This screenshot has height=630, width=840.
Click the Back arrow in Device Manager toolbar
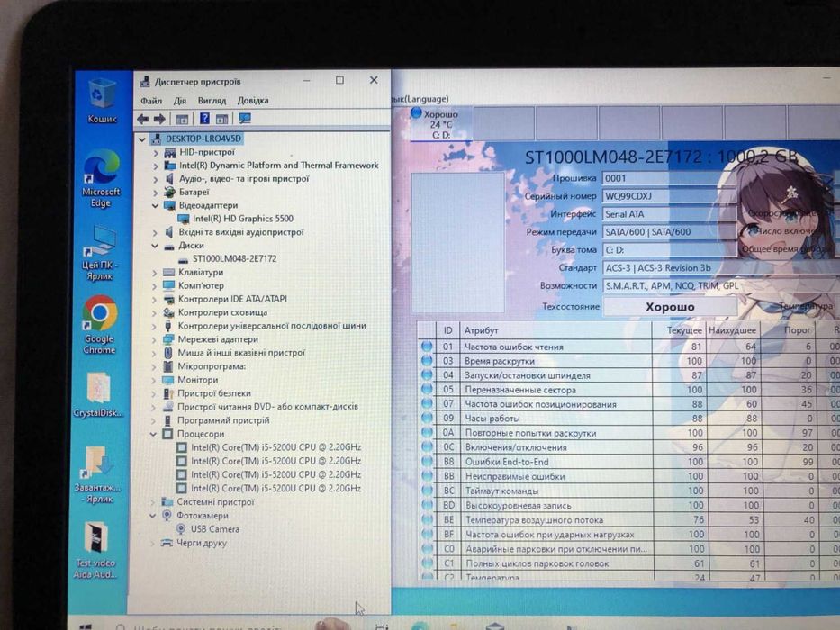coord(143,119)
